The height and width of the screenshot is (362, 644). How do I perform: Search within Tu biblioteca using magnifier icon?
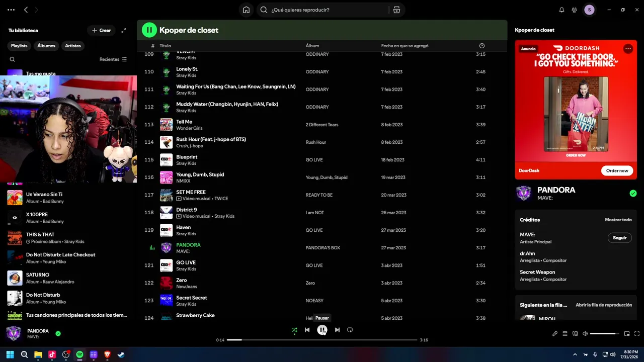coord(13,59)
